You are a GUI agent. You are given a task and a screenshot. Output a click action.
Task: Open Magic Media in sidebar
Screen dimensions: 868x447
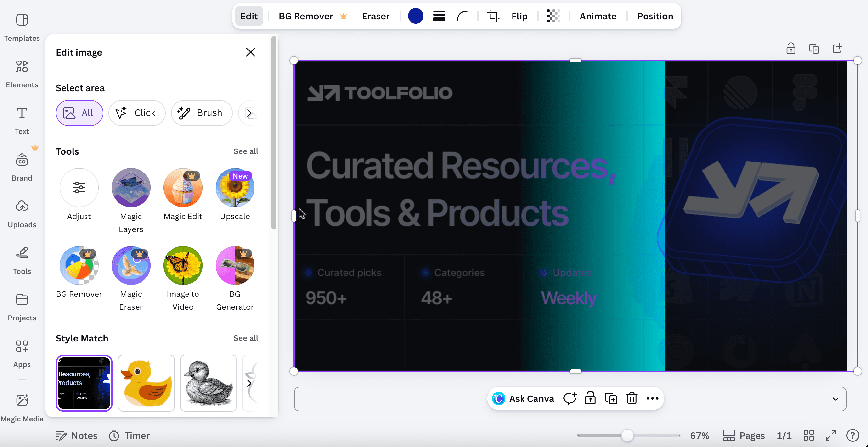(22, 407)
